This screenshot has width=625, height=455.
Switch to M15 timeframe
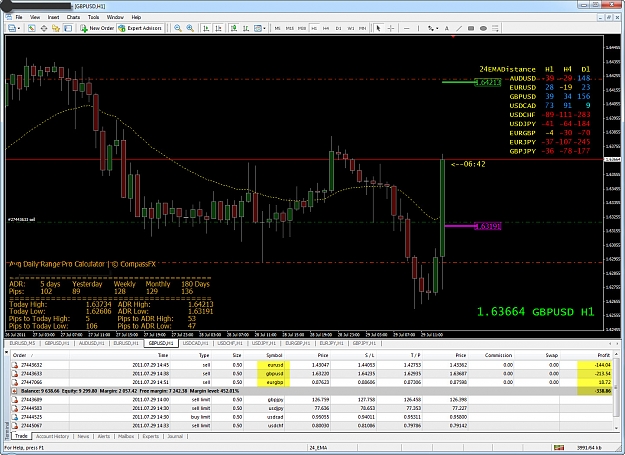point(290,28)
